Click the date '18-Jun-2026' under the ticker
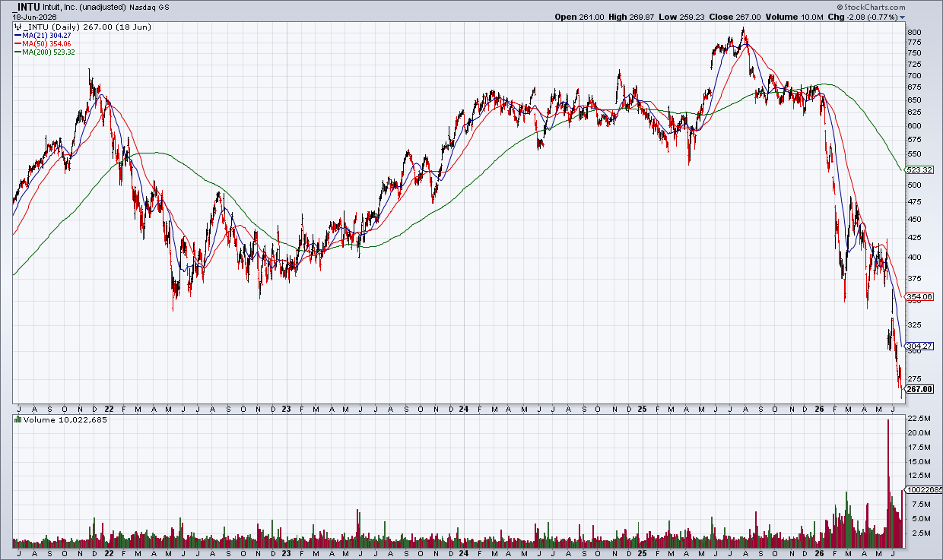 point(34,17)
